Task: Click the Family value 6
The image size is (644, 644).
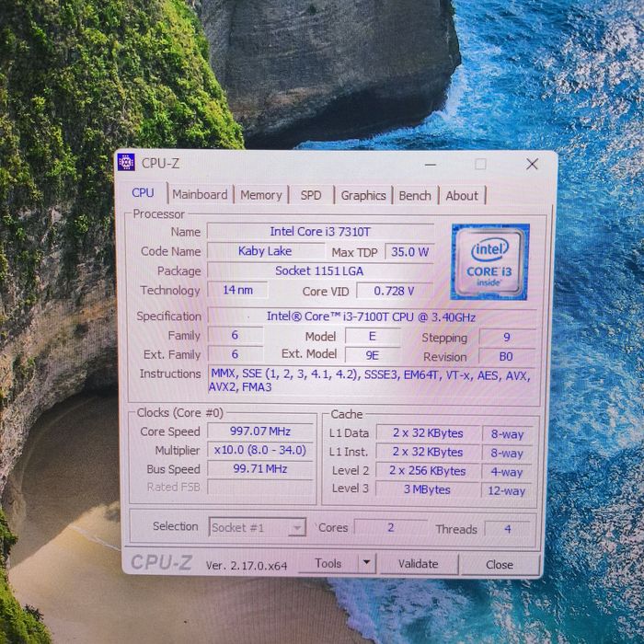Action: coord(235,335)
